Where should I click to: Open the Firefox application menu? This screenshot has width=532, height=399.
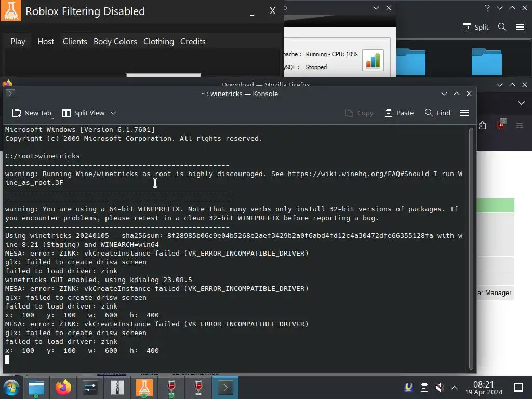pos(520,125)
